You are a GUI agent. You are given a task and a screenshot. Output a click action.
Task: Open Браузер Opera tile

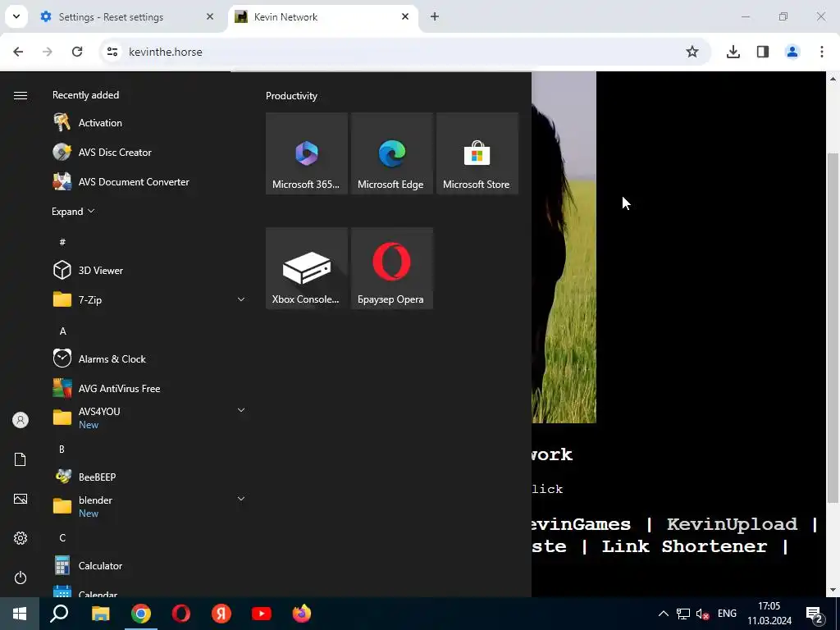391,268
